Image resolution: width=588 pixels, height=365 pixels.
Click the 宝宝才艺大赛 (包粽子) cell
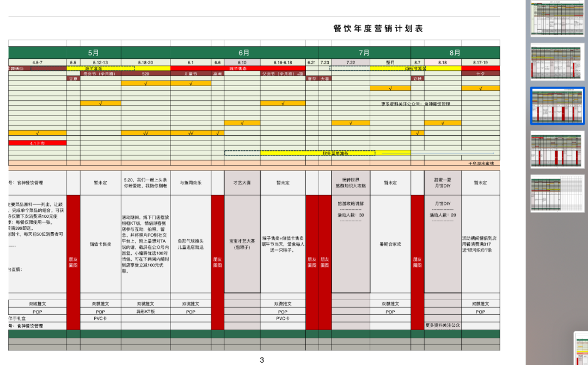pyautogui.click(x=242, y=244)
